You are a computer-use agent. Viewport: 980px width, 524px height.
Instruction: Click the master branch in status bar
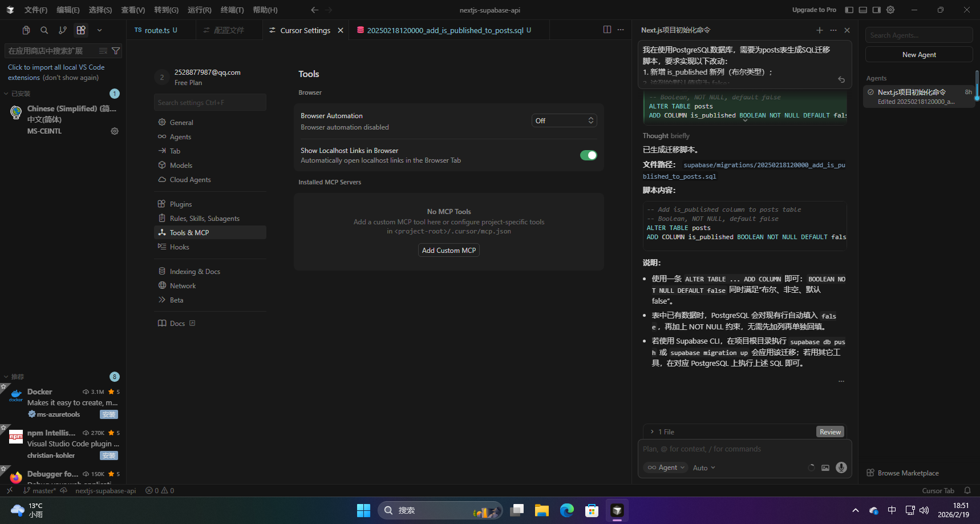[40, 490]
